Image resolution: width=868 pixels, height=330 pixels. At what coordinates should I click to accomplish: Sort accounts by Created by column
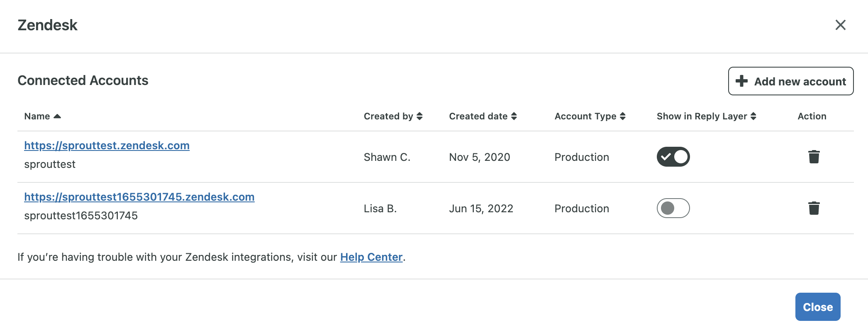click(x=393, y=116)
